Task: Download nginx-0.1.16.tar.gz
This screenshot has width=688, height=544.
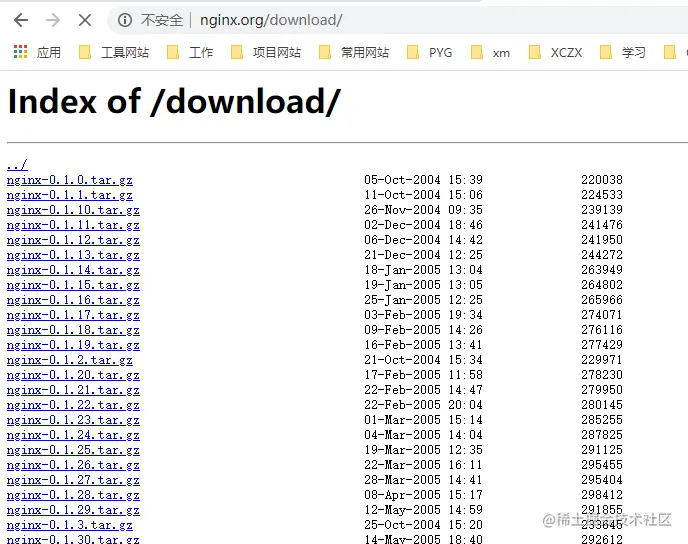Action: point(73,300)
